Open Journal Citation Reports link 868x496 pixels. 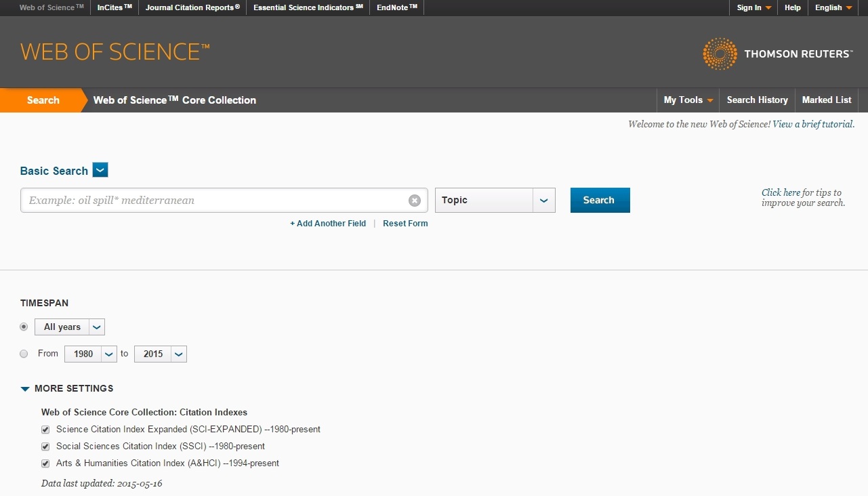[x=192, y=7]
